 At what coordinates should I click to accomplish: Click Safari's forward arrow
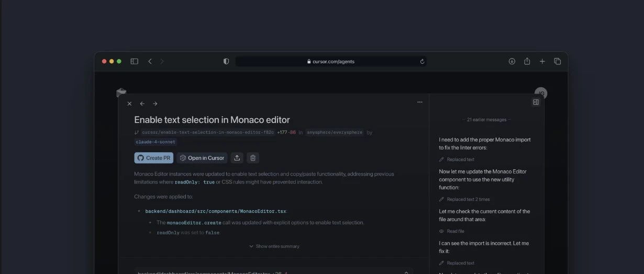[162, 61]
